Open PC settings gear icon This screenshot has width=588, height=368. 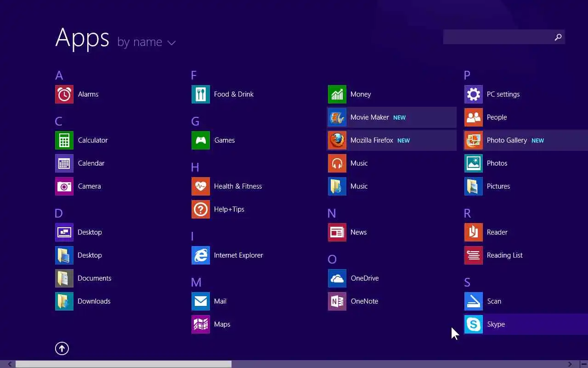474,94
